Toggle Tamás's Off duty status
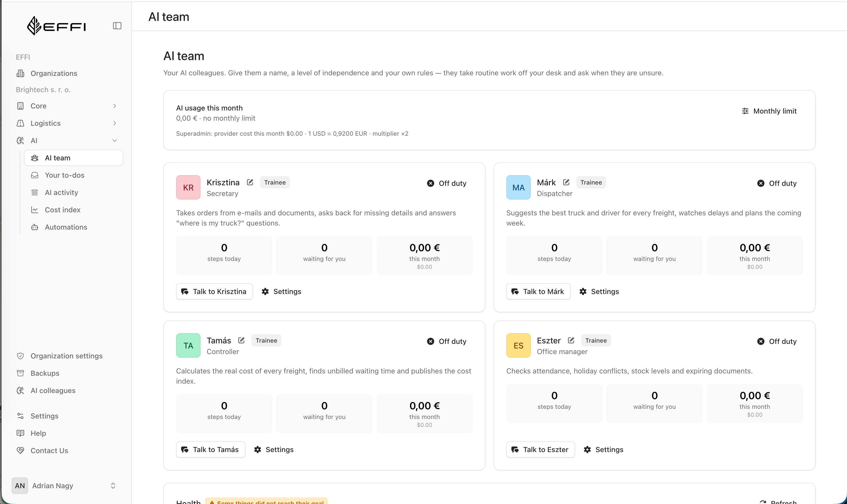The height and width of the screenshot is (504, 847). tap(447, 341)
